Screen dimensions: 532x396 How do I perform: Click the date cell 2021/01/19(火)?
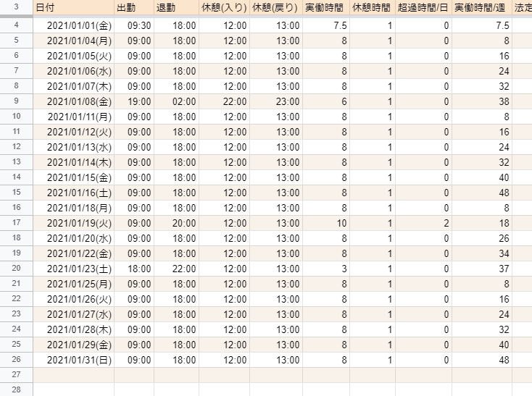[73, 223]
